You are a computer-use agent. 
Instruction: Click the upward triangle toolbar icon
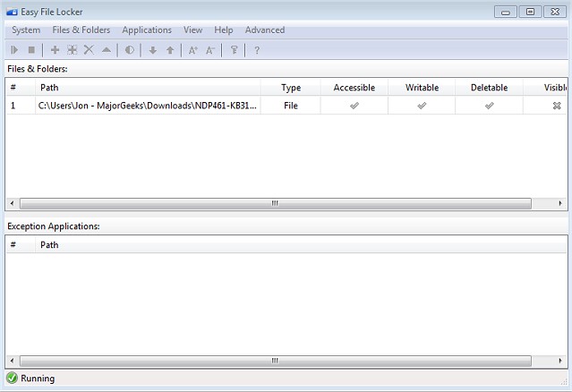(107, 50)
